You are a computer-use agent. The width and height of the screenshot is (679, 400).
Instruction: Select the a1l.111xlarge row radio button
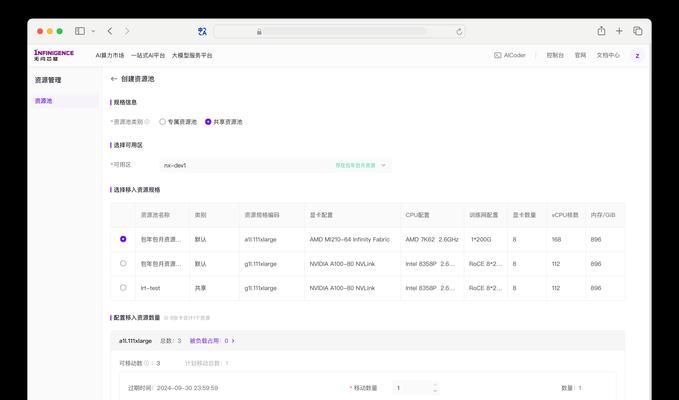click(x=123, y=239)
